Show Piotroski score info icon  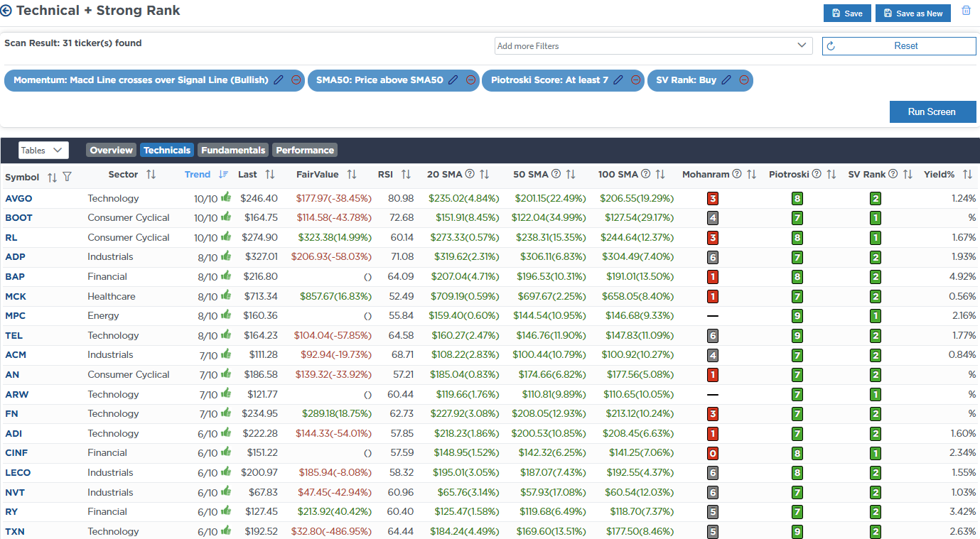coord(817,174)
